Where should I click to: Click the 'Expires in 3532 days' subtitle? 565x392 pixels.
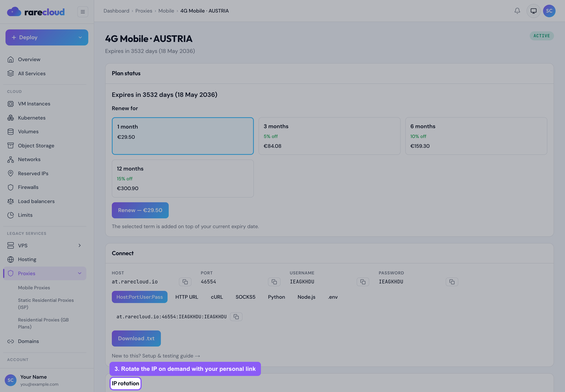[150, 51]
